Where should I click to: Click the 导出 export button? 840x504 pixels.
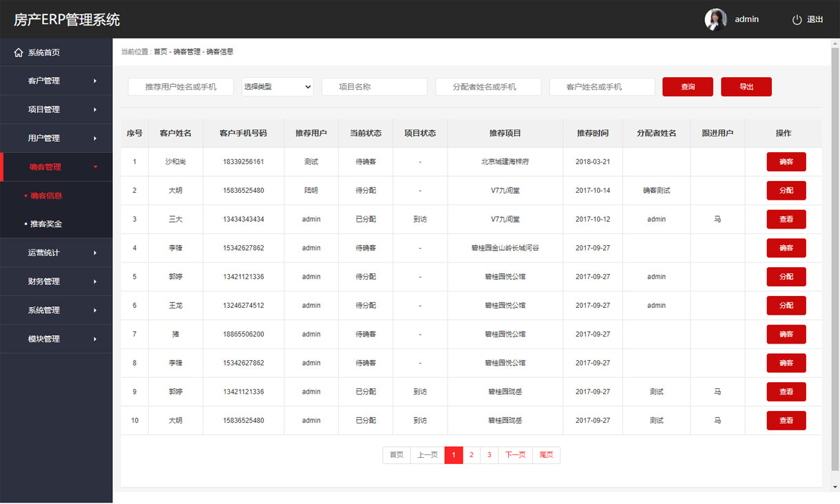(x=746, y=87)
